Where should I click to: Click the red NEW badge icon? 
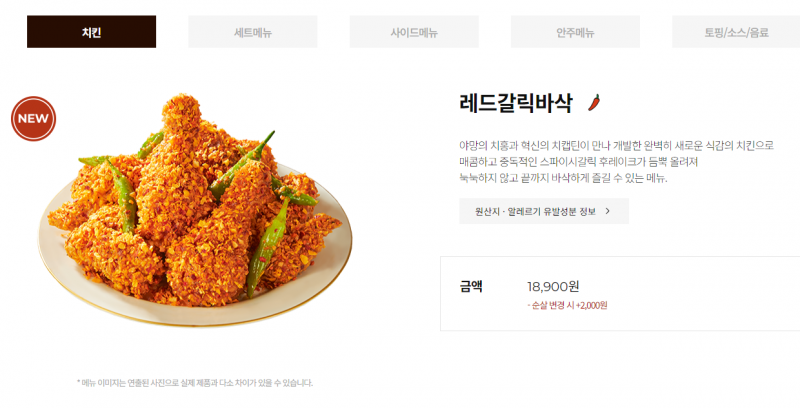[33, 118]
